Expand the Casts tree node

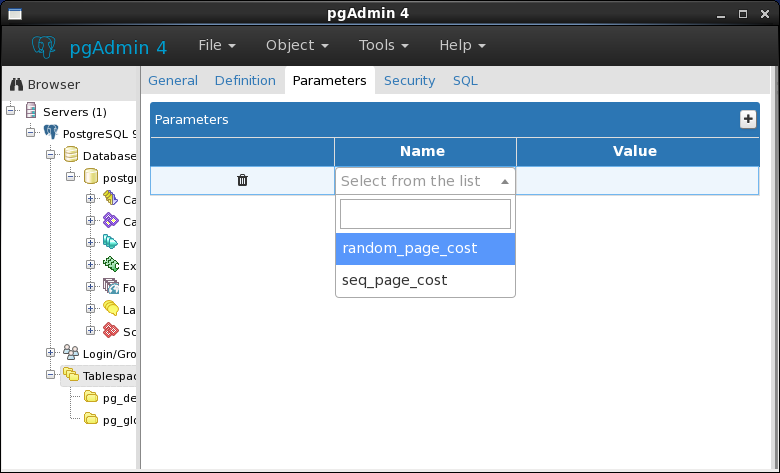click(x=90, y=198)
